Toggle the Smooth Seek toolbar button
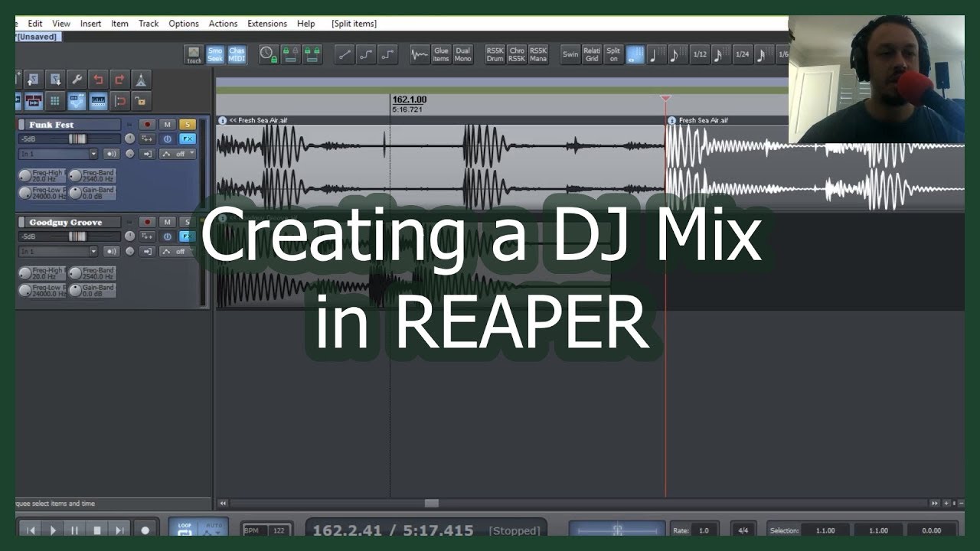 215,54
